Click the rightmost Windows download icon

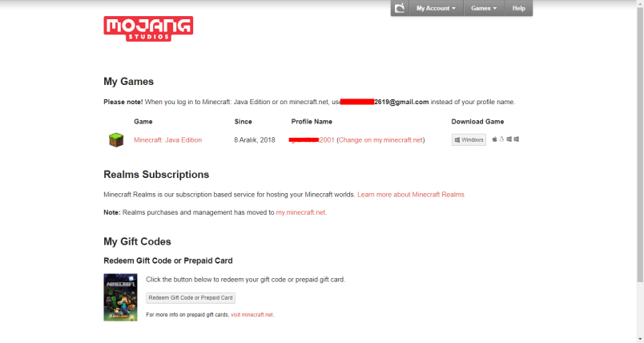(517, 139)
